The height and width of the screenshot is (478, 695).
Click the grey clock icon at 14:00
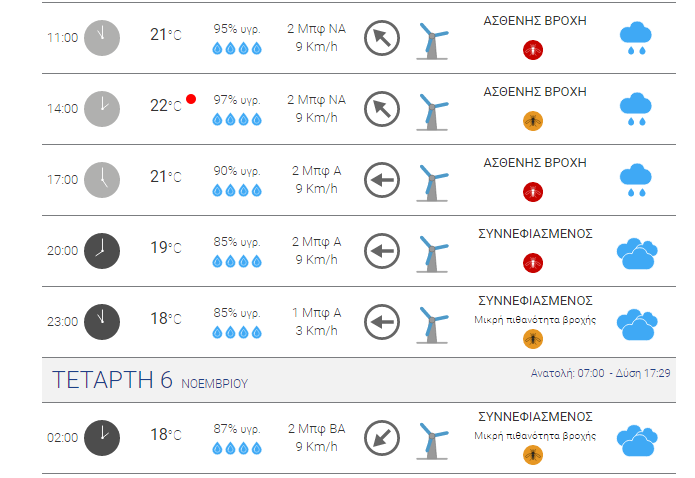(x=102, y=109)
